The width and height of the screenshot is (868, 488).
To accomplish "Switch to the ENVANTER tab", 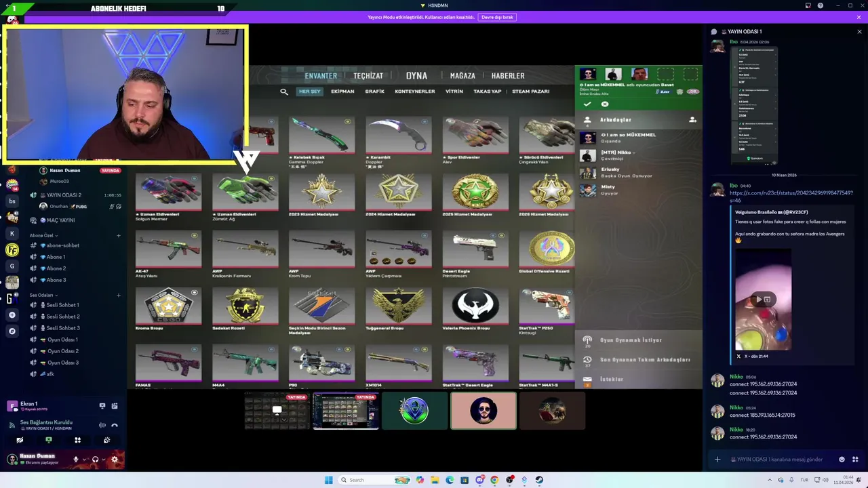I will 321,76.
